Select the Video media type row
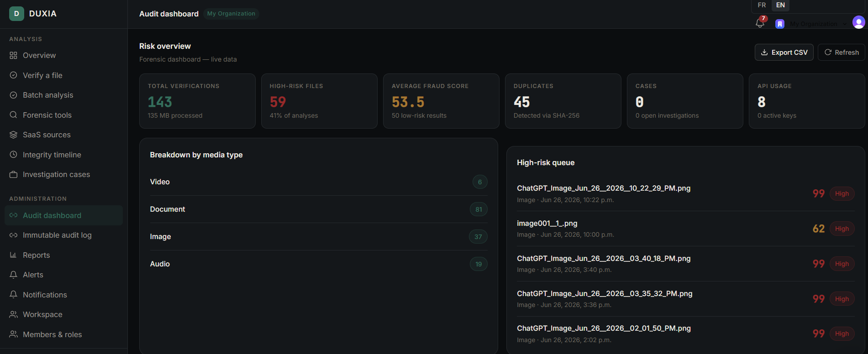The image size is (868, 354). pos(319,182)
